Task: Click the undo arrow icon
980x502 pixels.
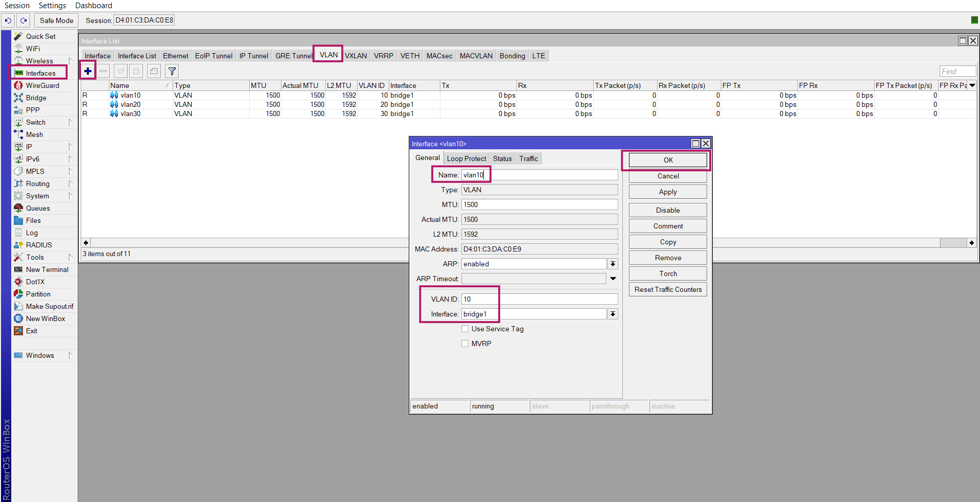Action: click(x=8, y=20)
